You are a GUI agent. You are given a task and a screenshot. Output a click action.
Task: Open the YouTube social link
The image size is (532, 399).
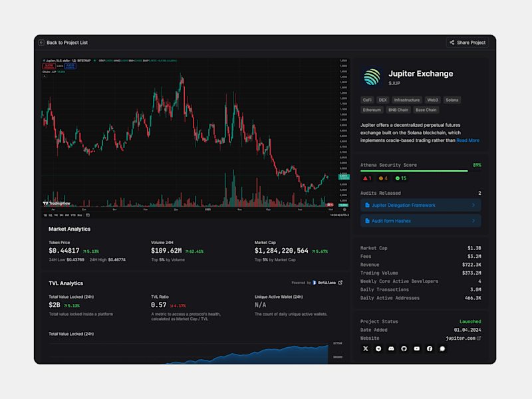point(417,348)
